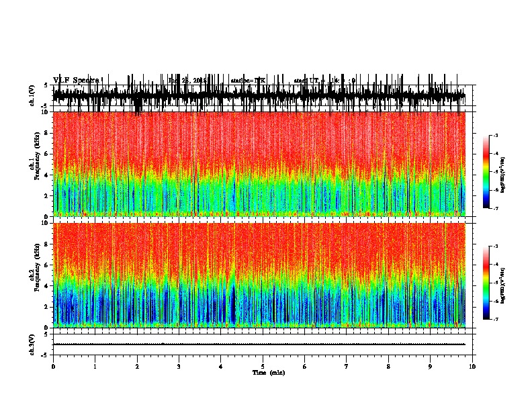The height and width of the screenshot is (411, 532).
Task: Click the ch.1 spectrogram color bar
Action: [486, 172]
